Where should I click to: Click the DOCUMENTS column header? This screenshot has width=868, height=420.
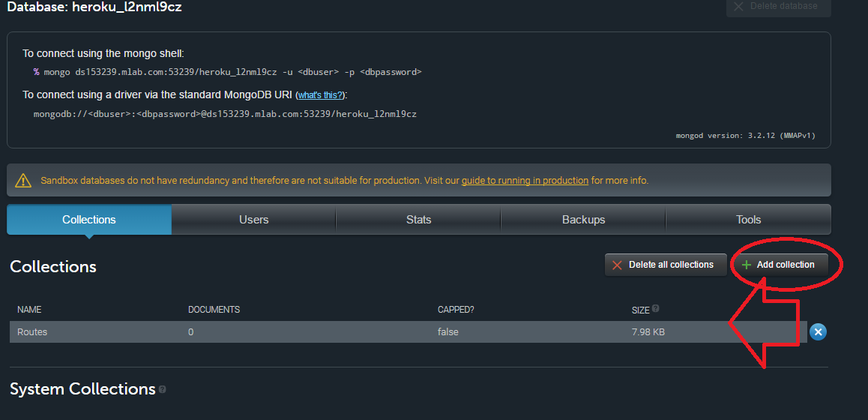214,309
